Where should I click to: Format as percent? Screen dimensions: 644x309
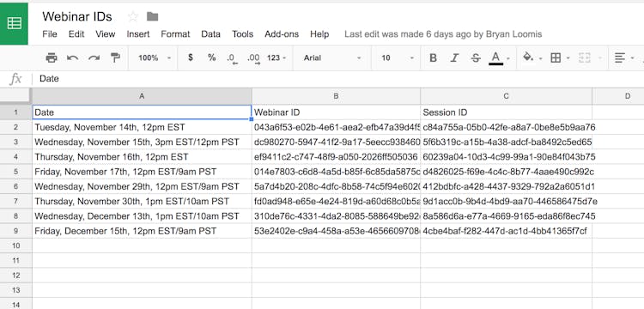point(211,58)
